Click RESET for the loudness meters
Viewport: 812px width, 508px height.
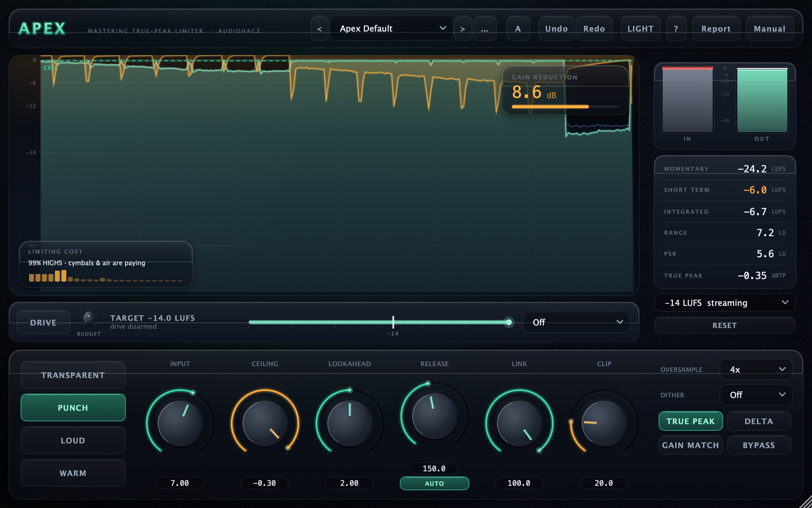click(x=725, y=325)
